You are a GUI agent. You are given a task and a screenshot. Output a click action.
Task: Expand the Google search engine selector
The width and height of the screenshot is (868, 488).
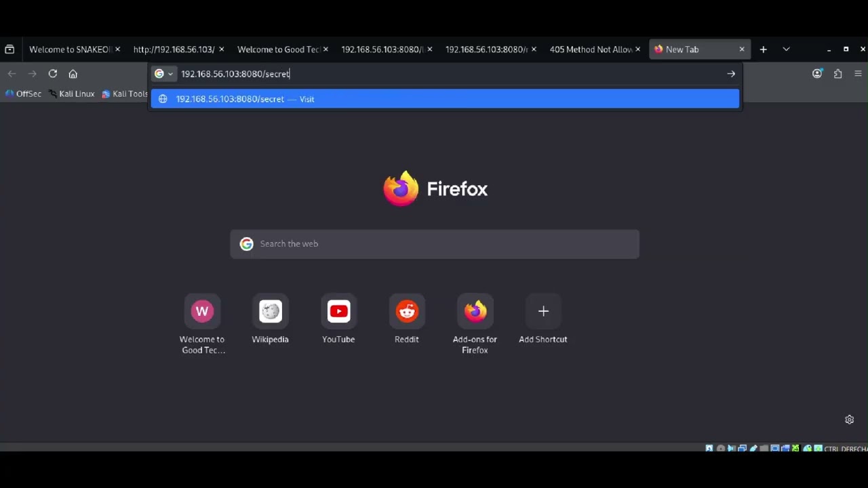(163, 74)
